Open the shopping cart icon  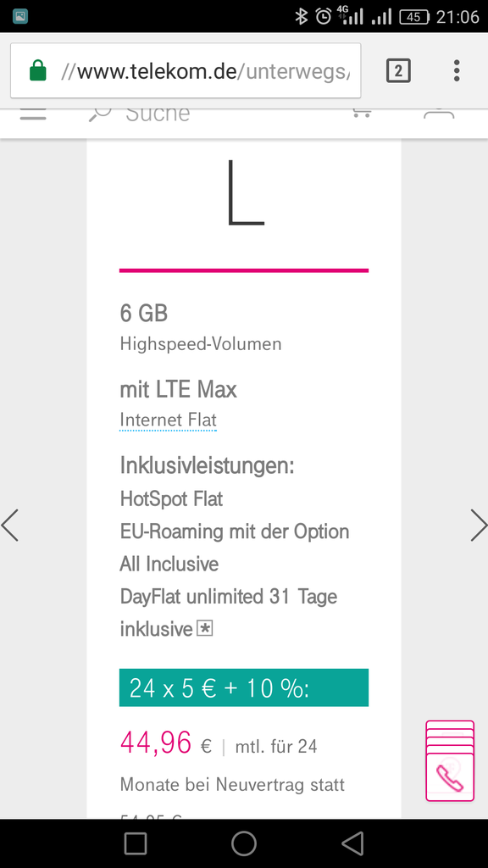(362, 114)
